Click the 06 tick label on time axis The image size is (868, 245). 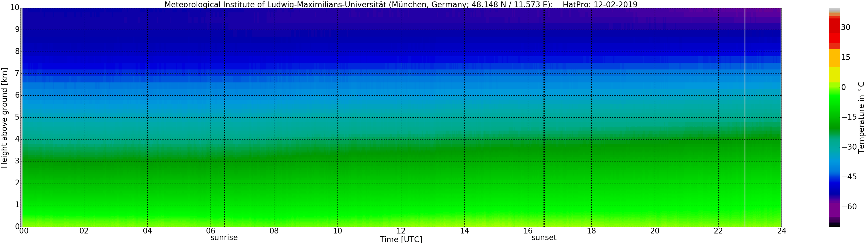click(211, 231)
